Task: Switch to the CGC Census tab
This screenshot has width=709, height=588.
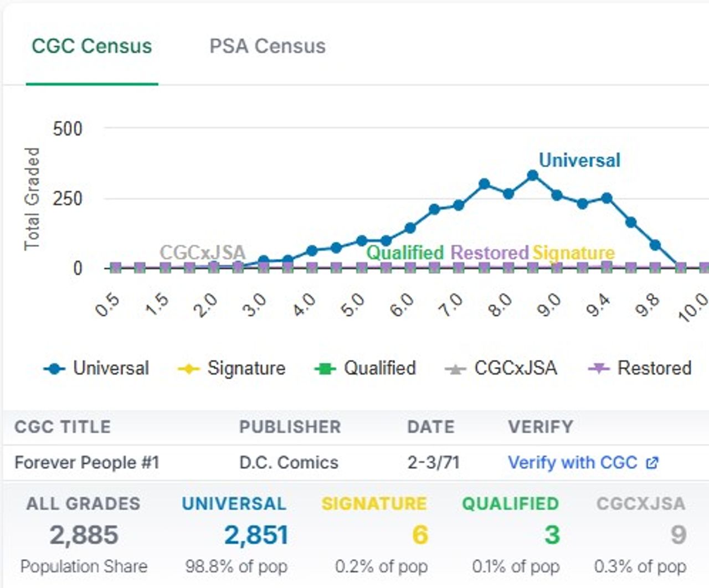Action: point(91,46)
